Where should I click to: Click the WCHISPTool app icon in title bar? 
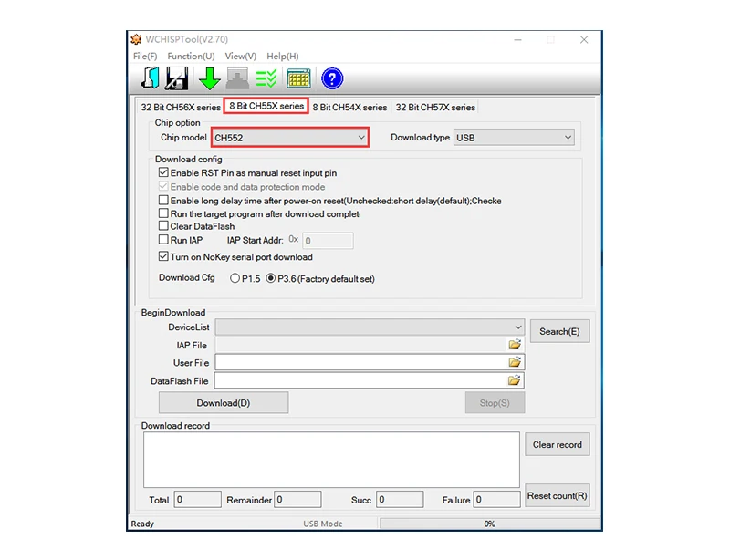click(x=136, y=39)
